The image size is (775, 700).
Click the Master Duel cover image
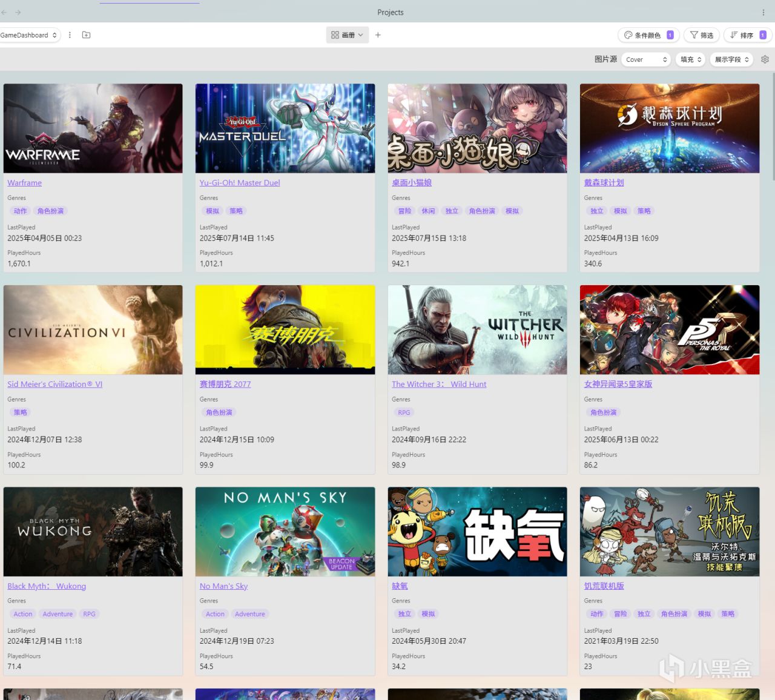285,128
